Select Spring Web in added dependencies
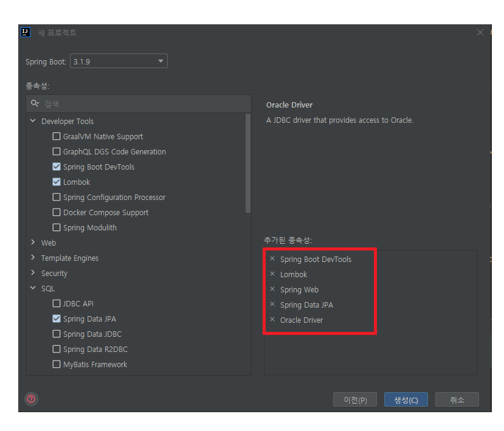 coord(299,289)
